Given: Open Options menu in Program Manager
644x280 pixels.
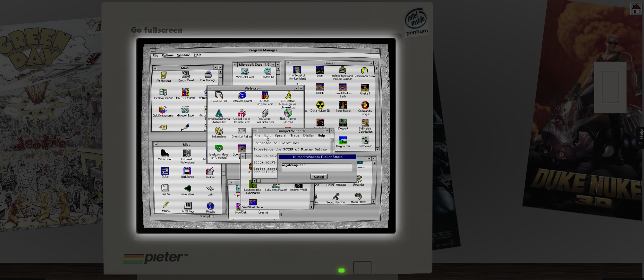Looking at the screenshot, I should coord(168,55).
